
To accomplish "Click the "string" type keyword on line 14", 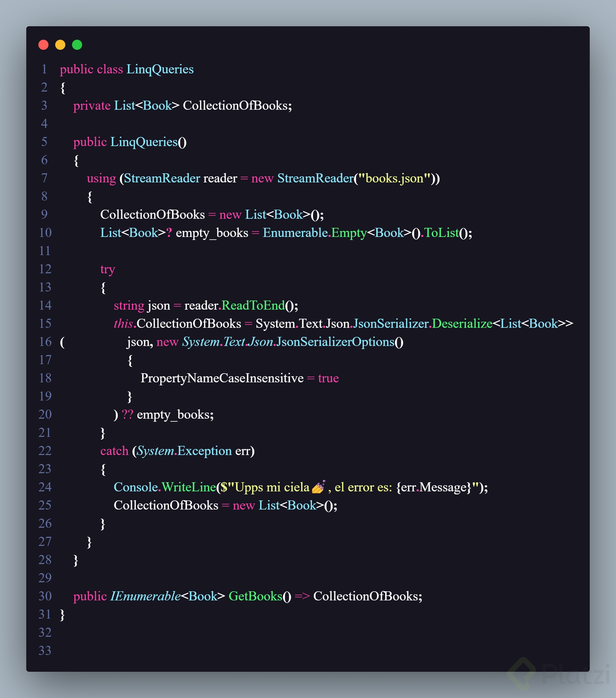I will pos(129,306).
